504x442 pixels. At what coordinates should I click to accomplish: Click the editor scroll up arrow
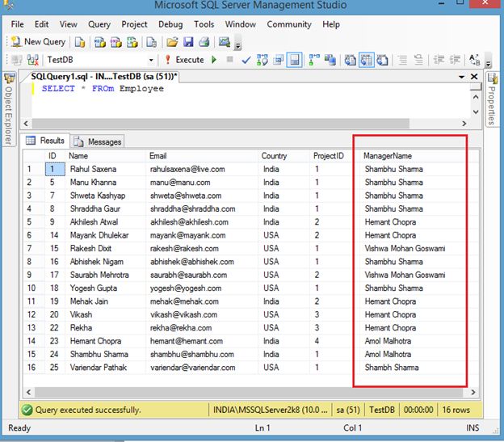pos(476,97)
